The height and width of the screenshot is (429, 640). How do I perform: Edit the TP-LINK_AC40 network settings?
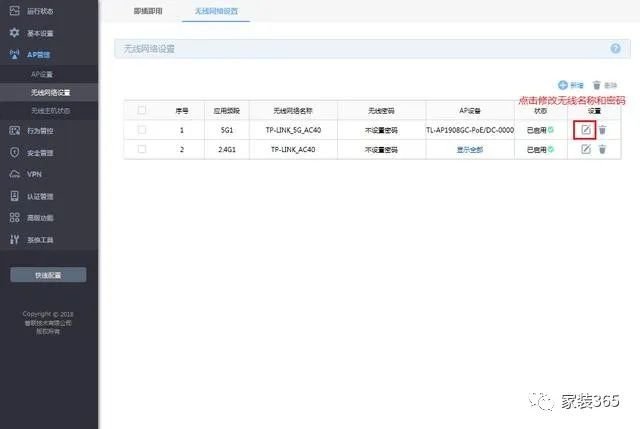(x=585, y=149)
